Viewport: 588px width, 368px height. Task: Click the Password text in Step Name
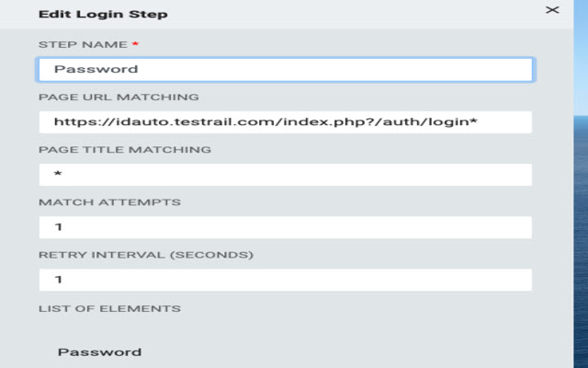pos(96,69)
